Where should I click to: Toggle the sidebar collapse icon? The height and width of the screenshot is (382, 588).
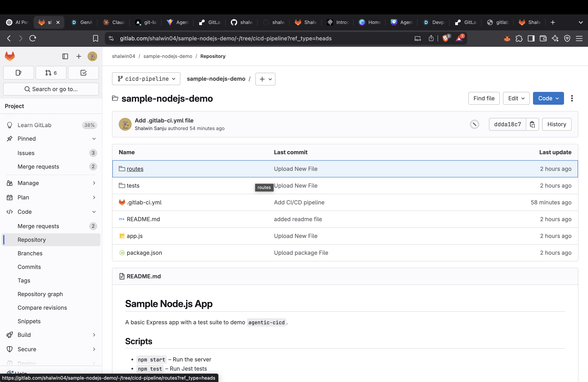(x=65, y=56)
